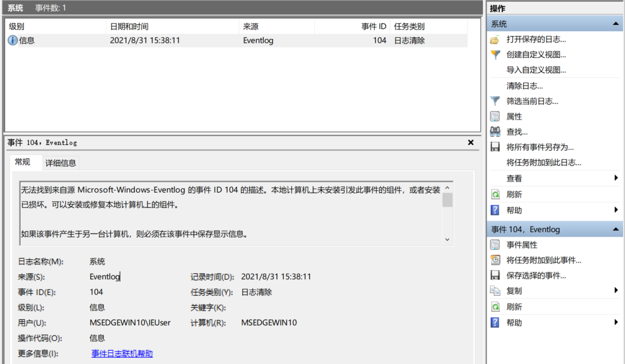The height and width of the screenshot is (364, 625).
Task: Switch to the 详细信息 tab
Action: (x=60, y=163)
